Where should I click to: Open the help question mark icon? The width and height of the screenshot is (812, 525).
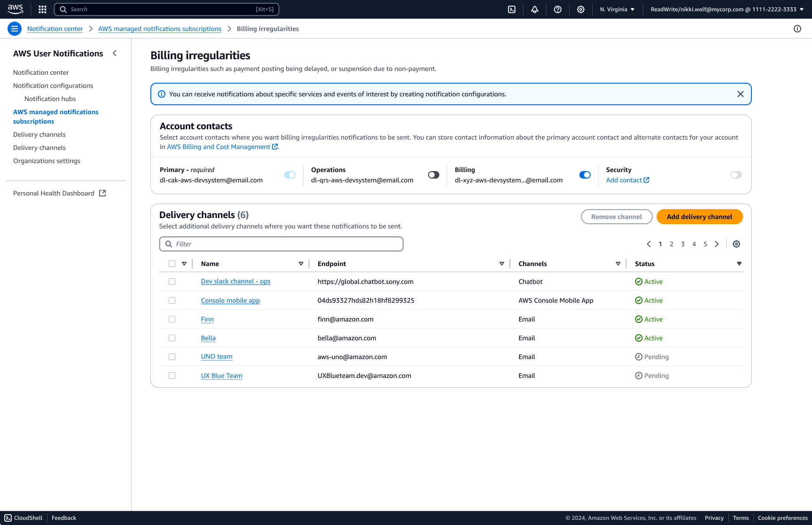558,9
